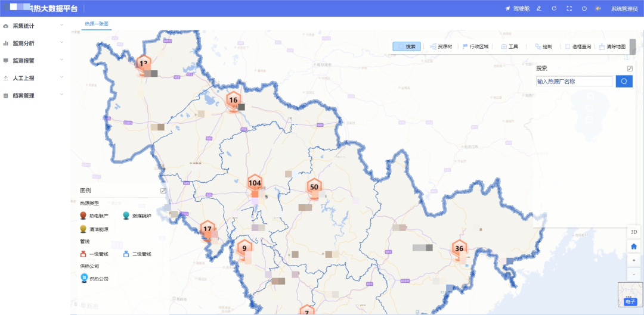Click the power logout icon

[x=584, y=8]
